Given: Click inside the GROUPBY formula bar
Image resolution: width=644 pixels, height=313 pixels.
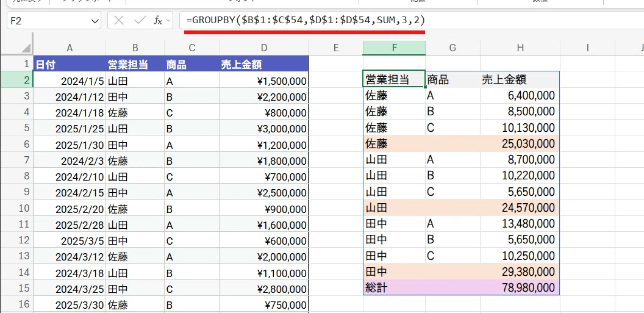Looking at the screenshot, I should [412, 21].
